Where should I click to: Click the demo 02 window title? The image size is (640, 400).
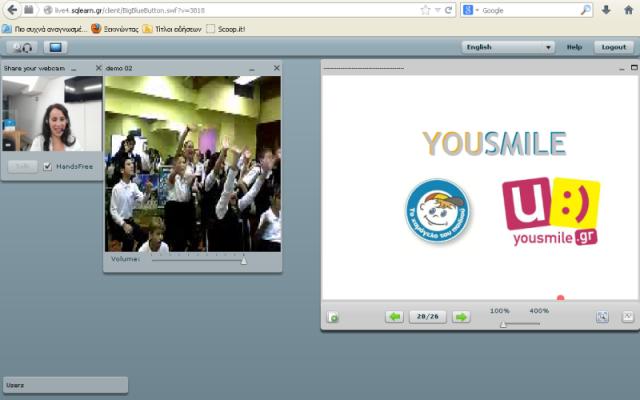(x=119, y=68)
